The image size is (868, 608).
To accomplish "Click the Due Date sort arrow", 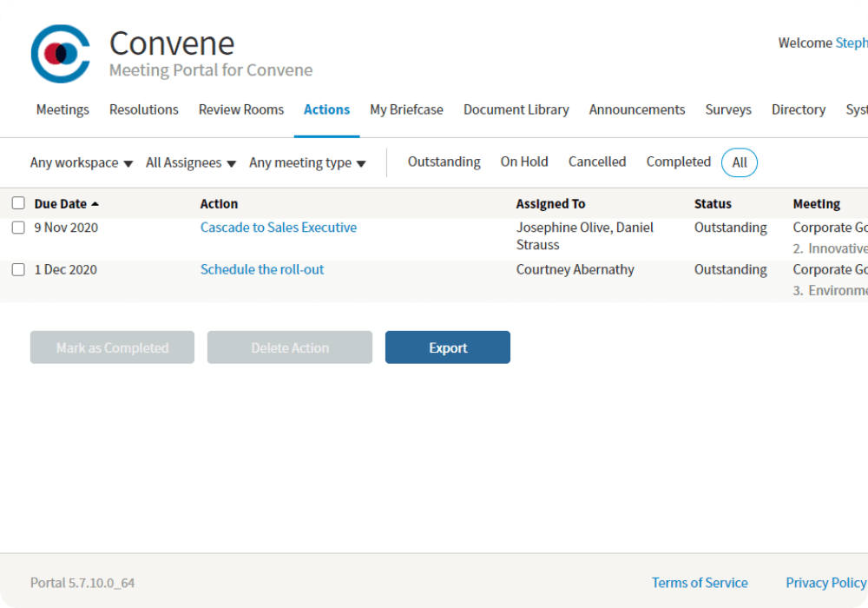I will [95, 204].
